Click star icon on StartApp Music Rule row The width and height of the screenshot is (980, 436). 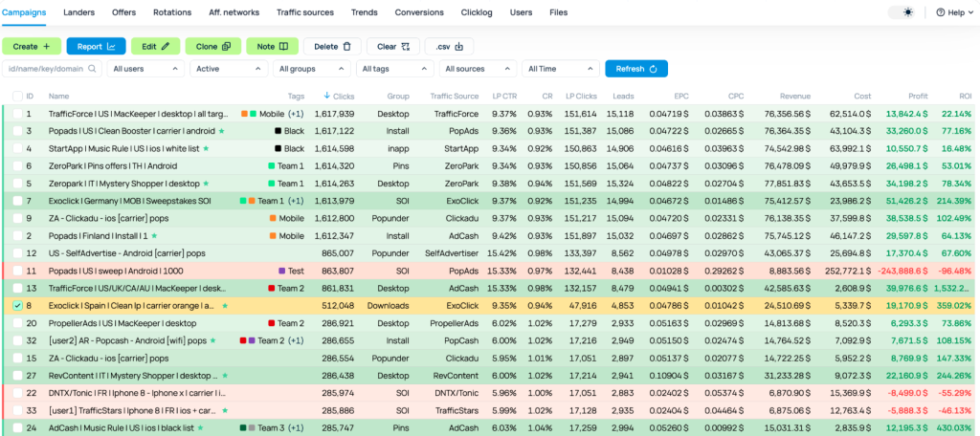coord(207,148)
